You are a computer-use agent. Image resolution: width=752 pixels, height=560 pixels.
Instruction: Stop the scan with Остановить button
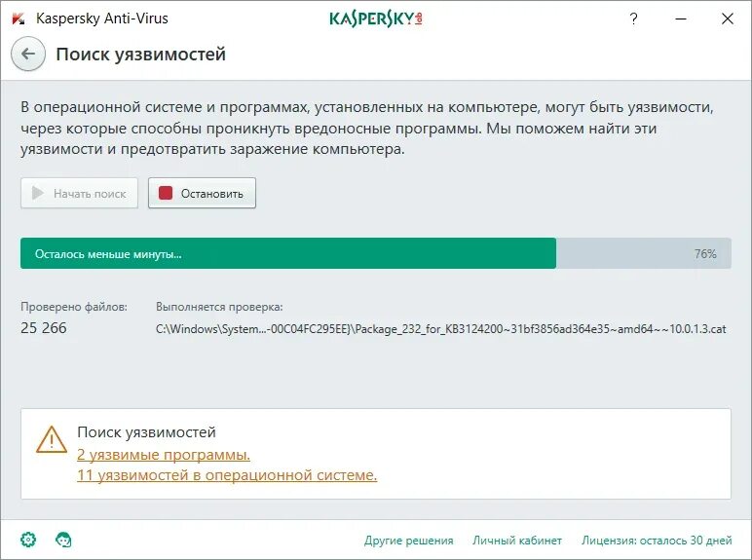tap(202, 193)
